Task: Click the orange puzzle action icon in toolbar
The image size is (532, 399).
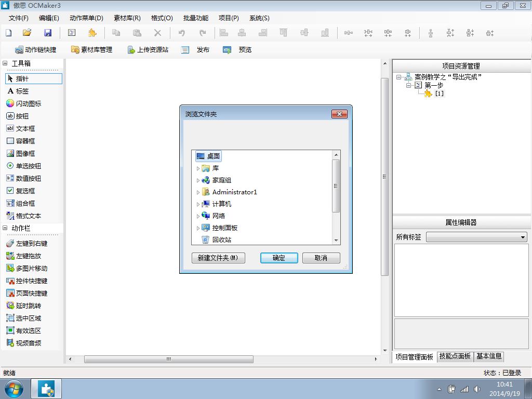Action: click(92, 33)
